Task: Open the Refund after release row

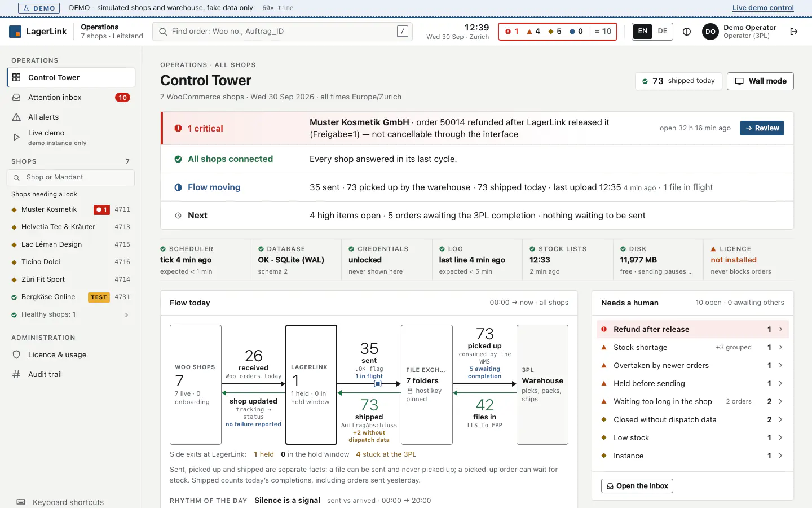Action: pyautogui.click(x=692, y=329)
